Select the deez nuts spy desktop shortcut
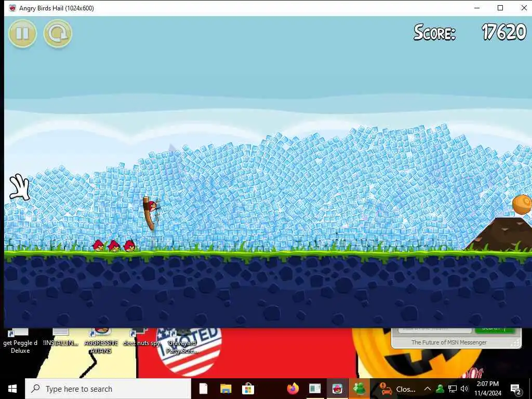The image size is (532, 399). (x=141, y=338)
